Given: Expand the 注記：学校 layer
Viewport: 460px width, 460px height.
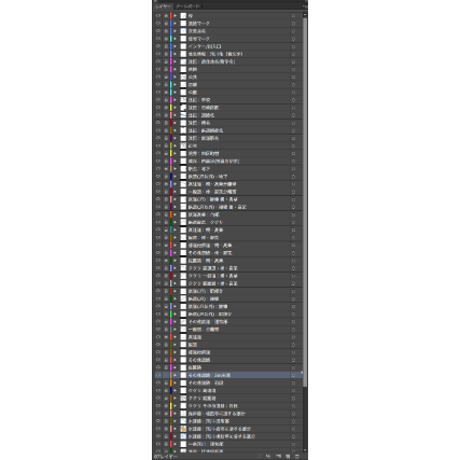Looking at the screenshot, I should click(175, 100).
